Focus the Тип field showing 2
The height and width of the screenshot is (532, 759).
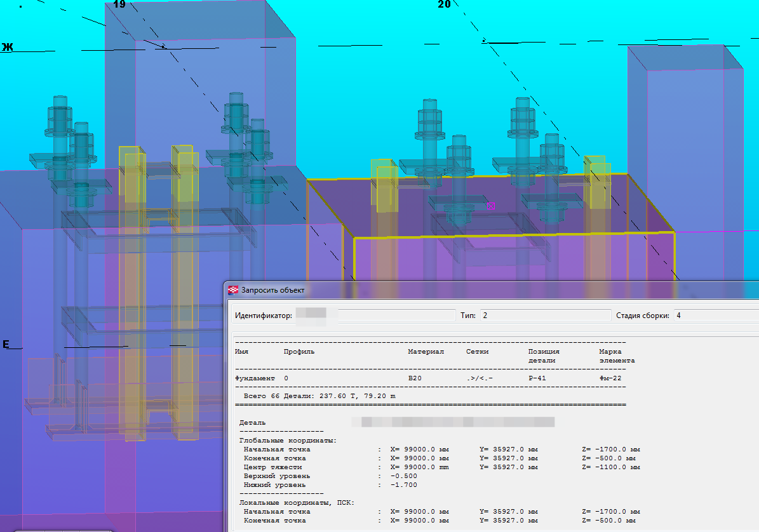[x=544, y=316]
